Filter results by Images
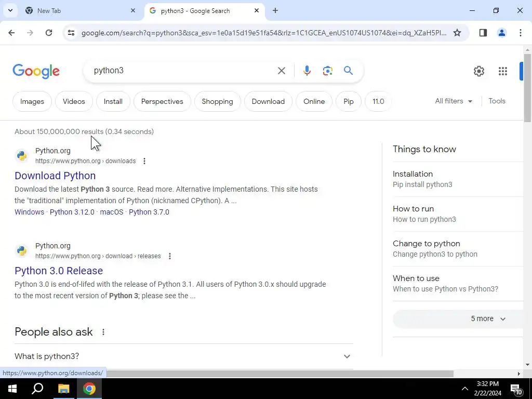This screenshot has width=532, height=399. tap(32, 101)
